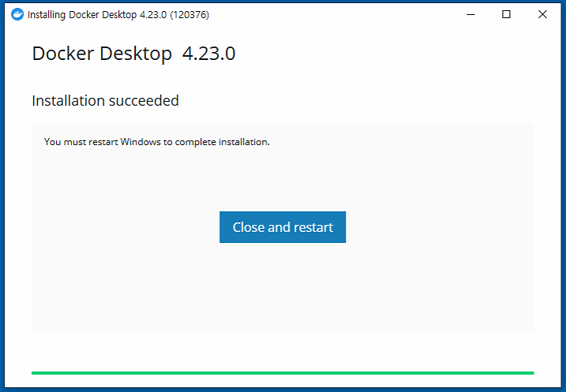Viewport: 566px width, 392px height.
Task: Click the green installation progress bar
Action: pos(283,372)
